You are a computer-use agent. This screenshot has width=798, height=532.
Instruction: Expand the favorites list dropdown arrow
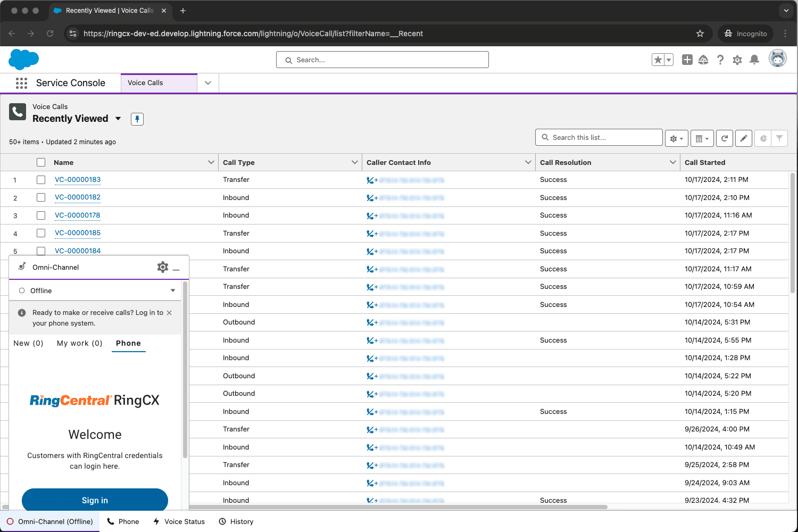(x=669, y=60)
